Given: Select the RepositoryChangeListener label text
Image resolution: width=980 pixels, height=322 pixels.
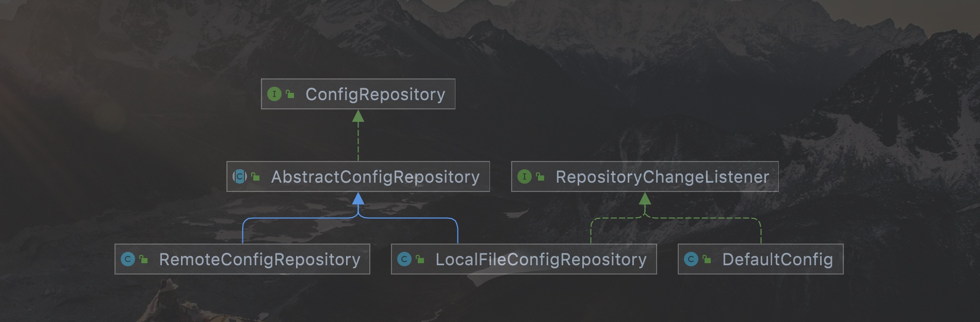Looking at the screenshot, I should [662, 177].
